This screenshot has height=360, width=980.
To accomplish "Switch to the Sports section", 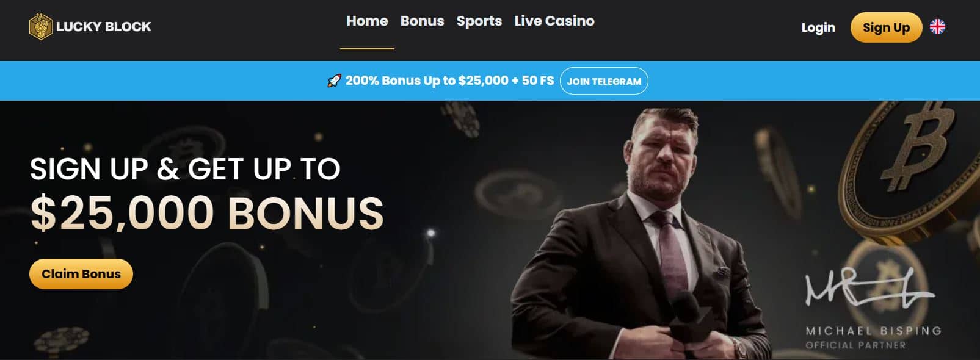I will pyautogui.click(x=479, y=21).
